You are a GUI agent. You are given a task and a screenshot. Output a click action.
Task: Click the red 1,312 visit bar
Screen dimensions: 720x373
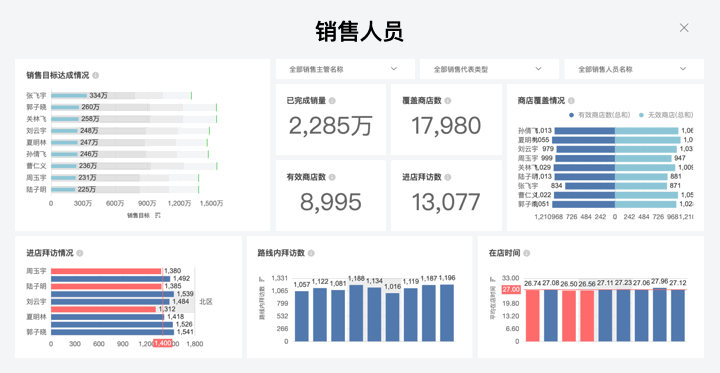coord(103,309)
